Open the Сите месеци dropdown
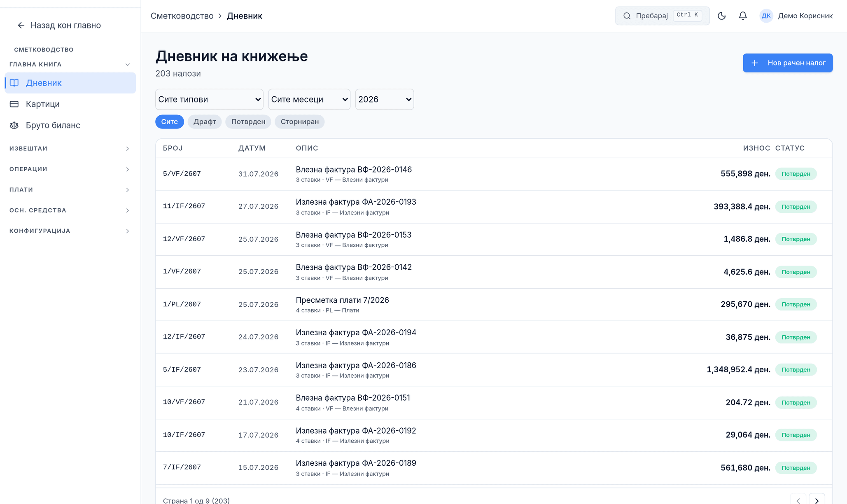This screenshot has width=847, height=504. 309,99
